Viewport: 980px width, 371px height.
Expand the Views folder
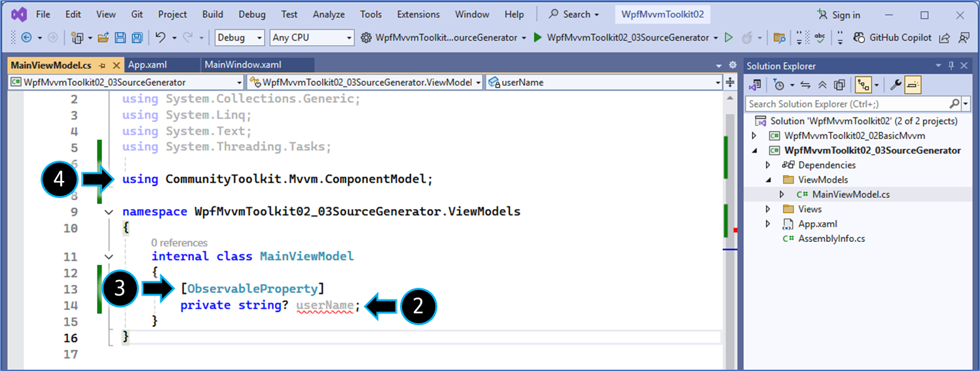tap(769, 209)
